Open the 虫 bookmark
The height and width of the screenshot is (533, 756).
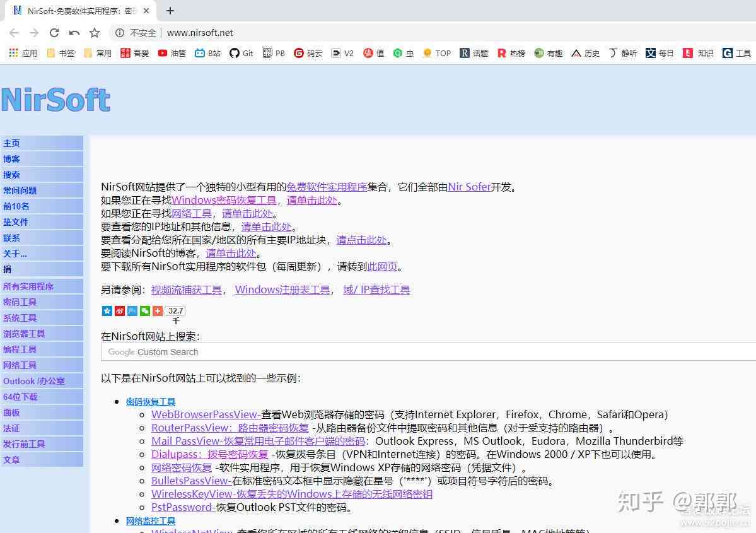coord(404,53)
